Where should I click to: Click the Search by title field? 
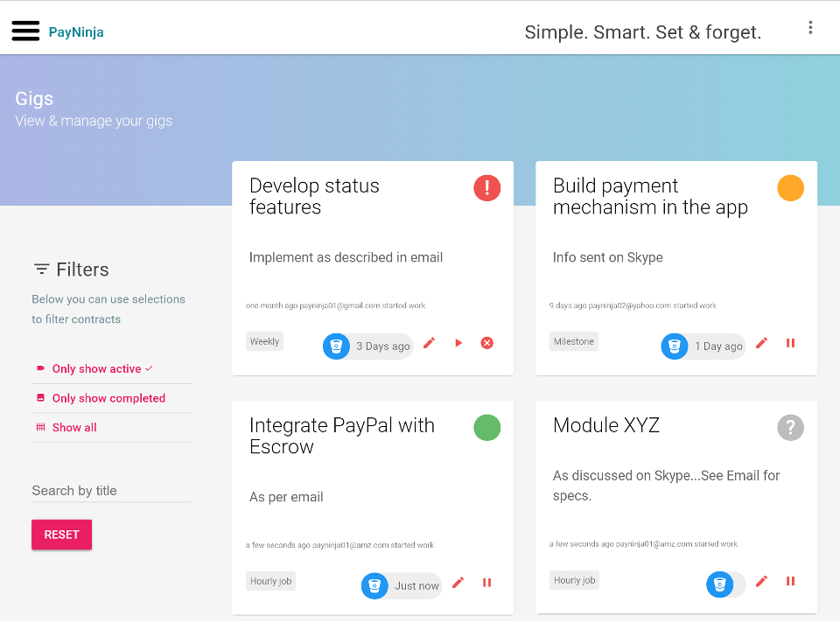[111, 491]
